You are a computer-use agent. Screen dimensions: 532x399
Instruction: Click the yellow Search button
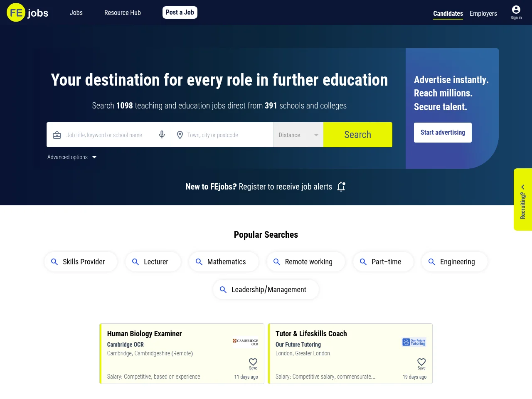358,135
